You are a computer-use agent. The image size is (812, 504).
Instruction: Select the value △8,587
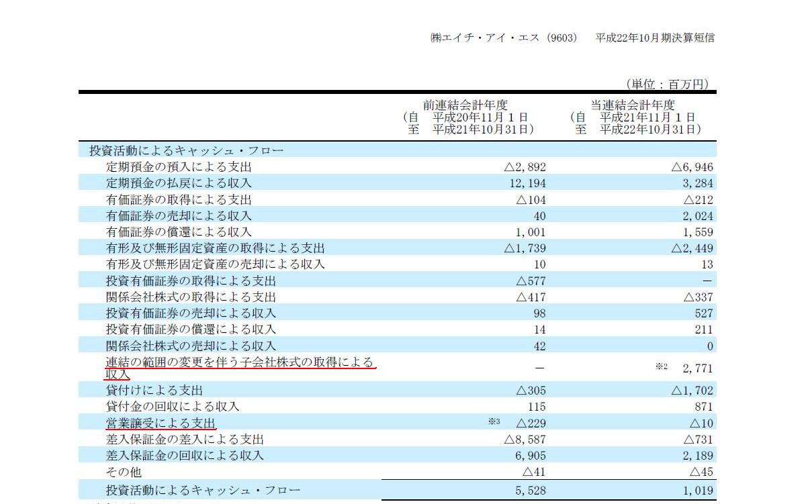525,440
